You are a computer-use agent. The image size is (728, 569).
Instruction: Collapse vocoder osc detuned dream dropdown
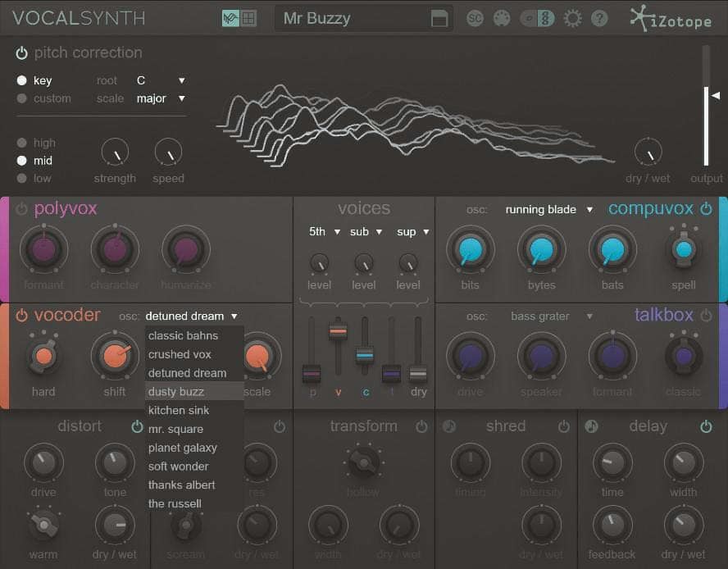point(192,316)
